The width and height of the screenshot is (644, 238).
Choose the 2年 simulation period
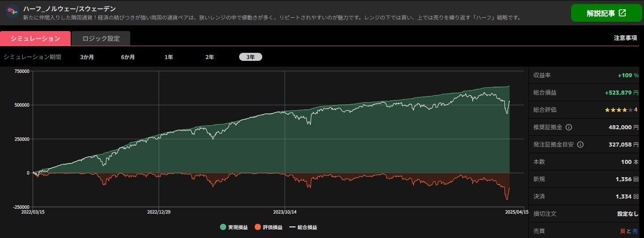pyautogui.click(x=209, y=57)
